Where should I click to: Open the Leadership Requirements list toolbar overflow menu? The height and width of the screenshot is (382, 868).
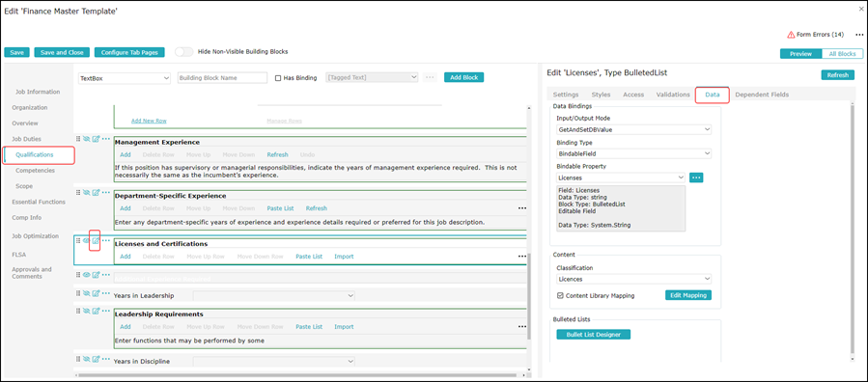(521, 327)
